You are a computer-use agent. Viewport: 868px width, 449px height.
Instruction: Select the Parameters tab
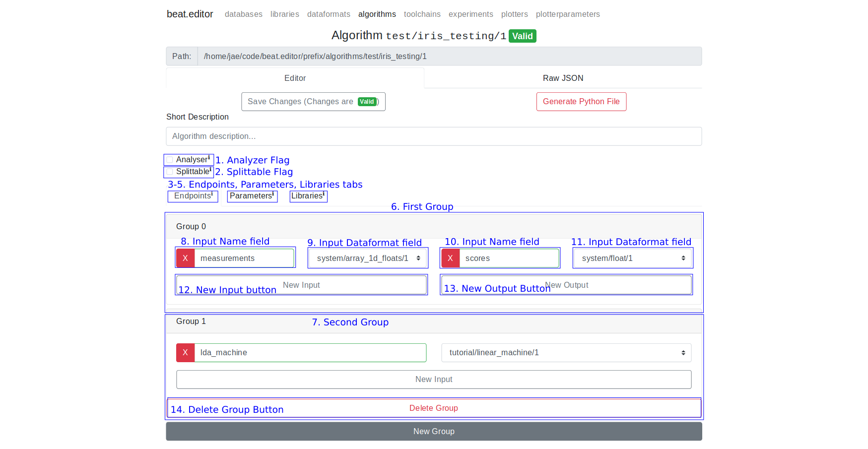click(x=252, y=196)
